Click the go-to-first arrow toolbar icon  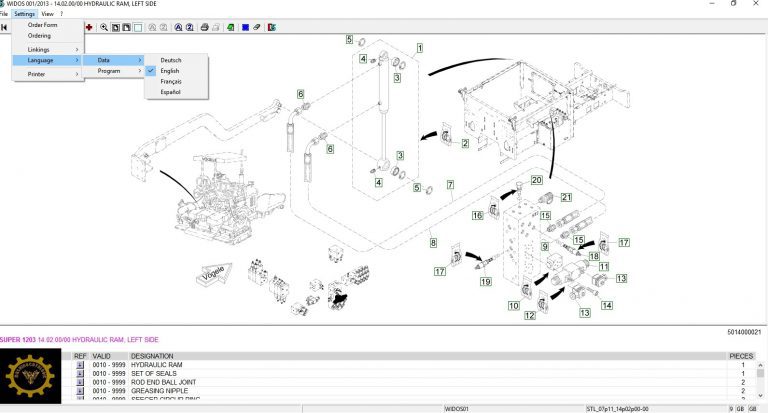[4, 27]
